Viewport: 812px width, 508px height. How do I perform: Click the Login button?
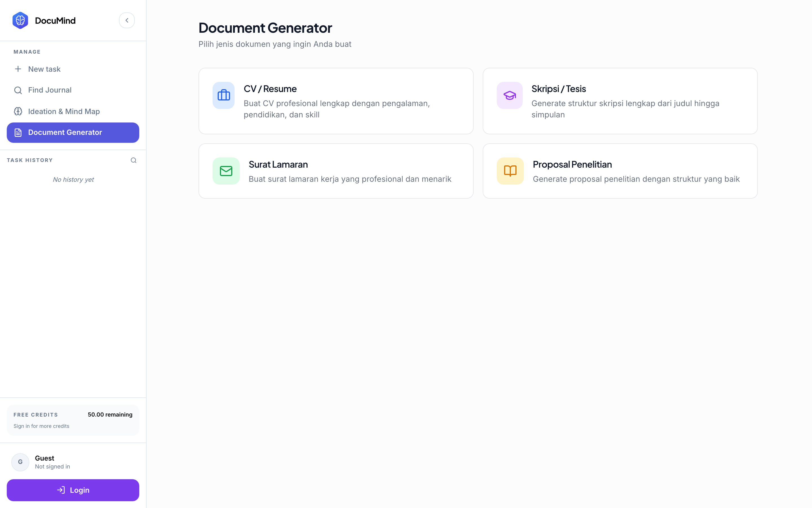tap(73, 490)
